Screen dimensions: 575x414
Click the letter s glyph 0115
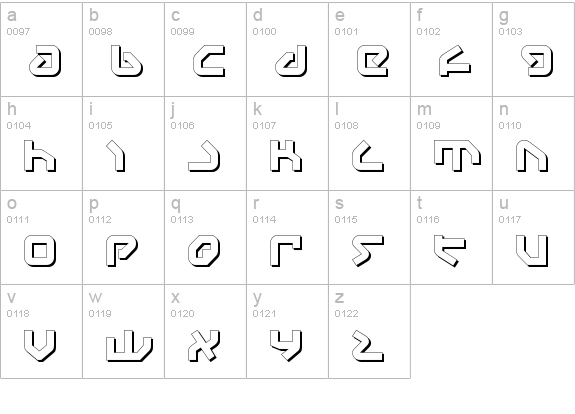click(x=369, y=237)
